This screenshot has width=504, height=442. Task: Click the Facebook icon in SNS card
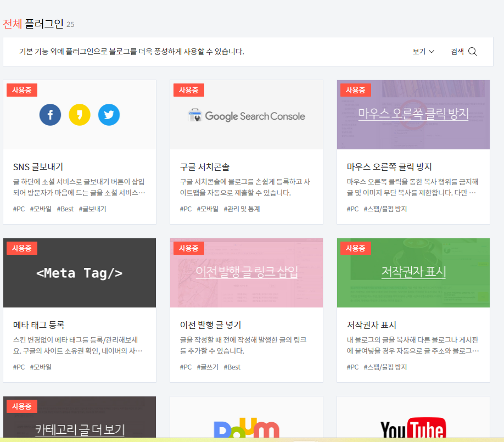[x=50, y=115]
